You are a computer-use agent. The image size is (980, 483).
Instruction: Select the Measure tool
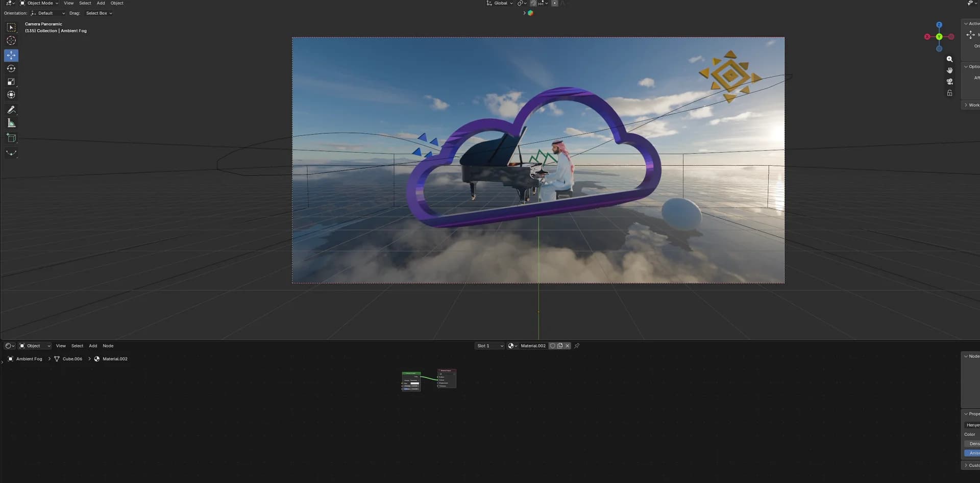(11, 123)
